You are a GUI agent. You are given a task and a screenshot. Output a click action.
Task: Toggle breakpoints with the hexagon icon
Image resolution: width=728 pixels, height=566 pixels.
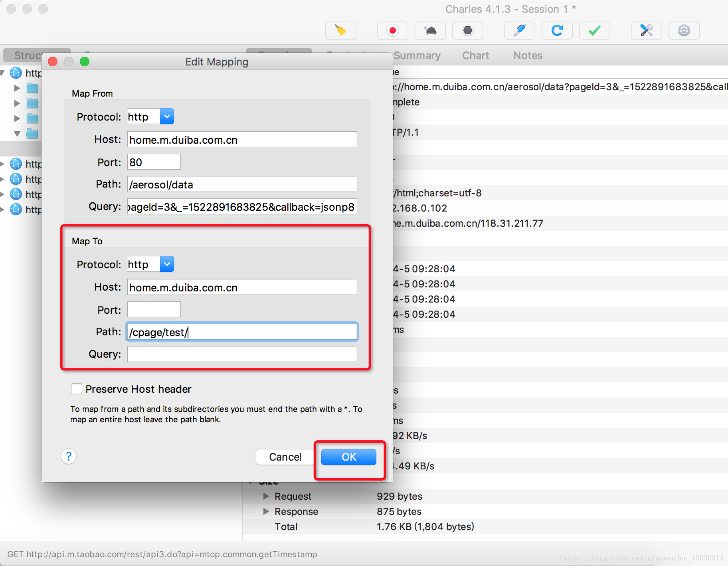tap(468, 31)
